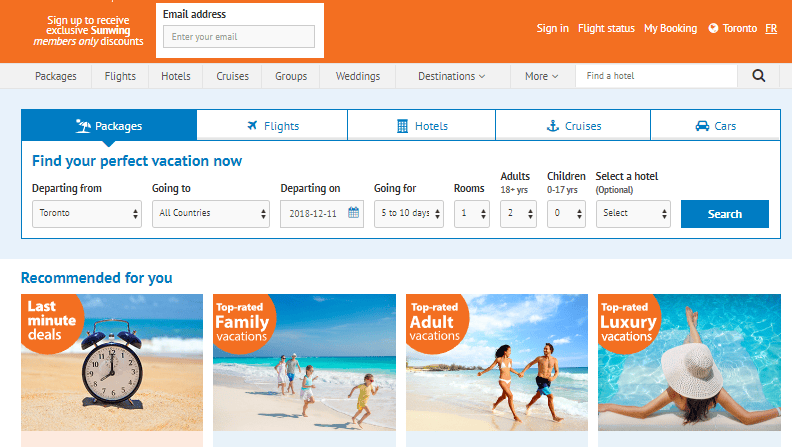792x447 pixels.
Task: Open the My Booking link
Action: coord(670,28)
